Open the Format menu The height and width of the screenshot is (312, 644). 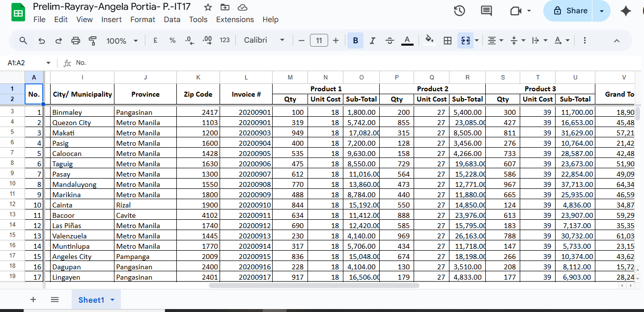(x=142, y=20)
